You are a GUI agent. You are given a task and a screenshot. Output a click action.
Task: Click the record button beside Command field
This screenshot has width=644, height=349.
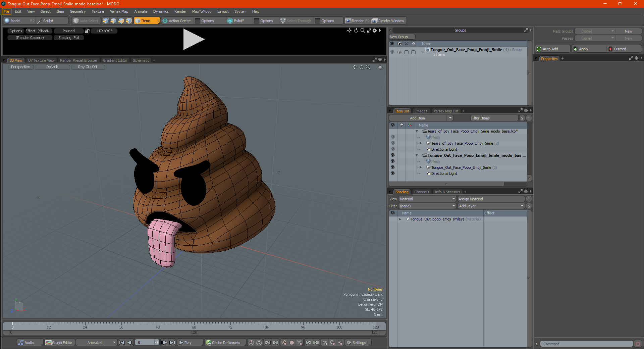pyautogui.click(x=638, y=344)
